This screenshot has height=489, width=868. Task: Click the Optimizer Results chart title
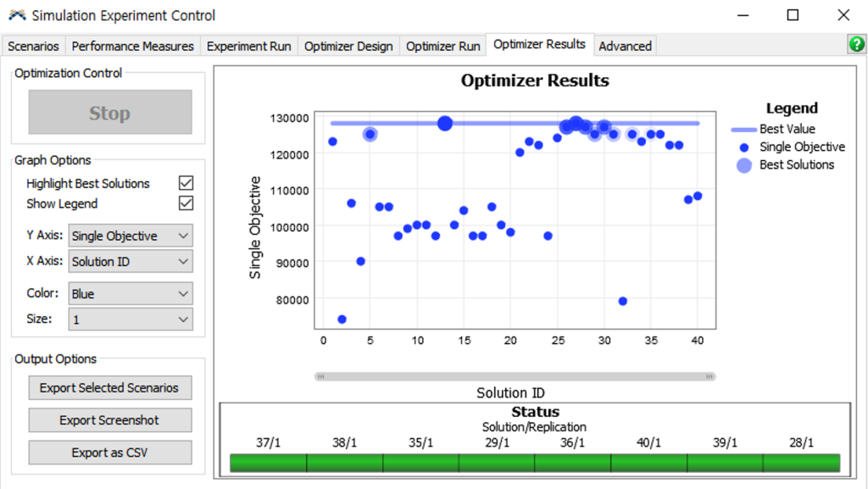(535, 81)
